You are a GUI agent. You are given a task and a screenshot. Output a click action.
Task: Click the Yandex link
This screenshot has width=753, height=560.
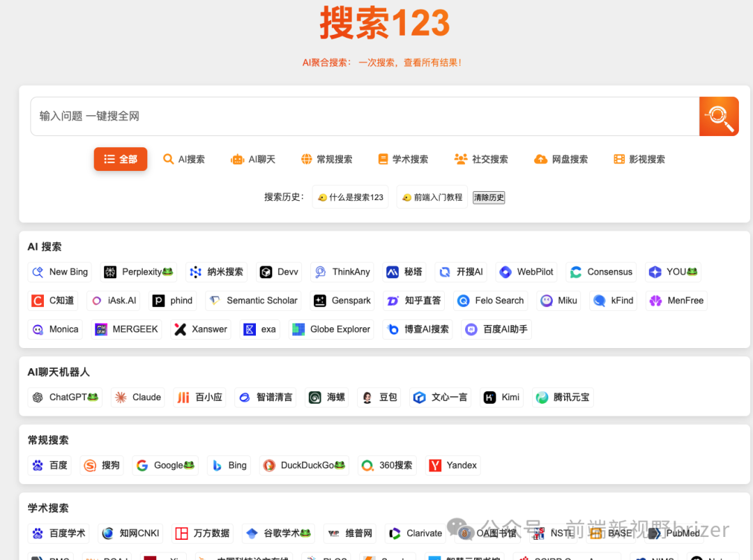point(453,465)
